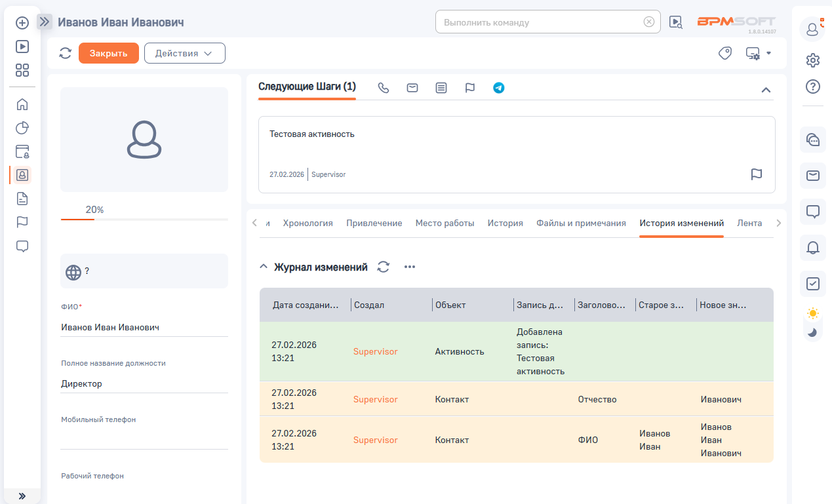
Task: Open the settings gear in right panel
Action: (812, 60)
